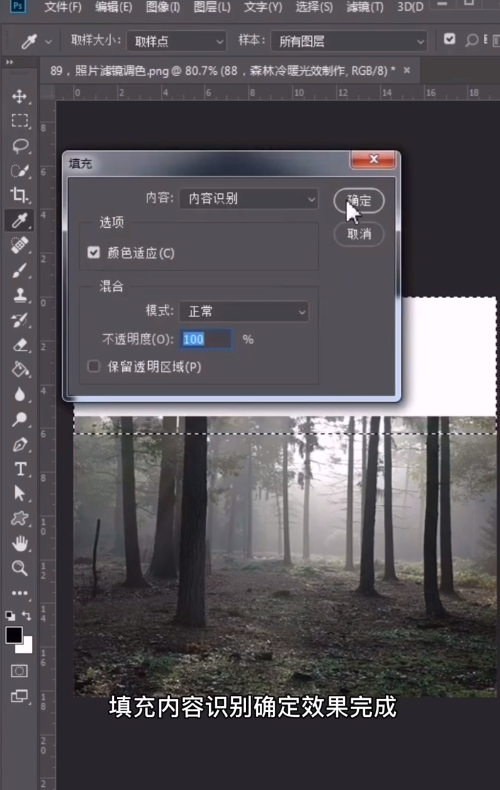Open the Edit Toolbar three-dots menu
Screen dimensions: 500x790
click(20, 593)
